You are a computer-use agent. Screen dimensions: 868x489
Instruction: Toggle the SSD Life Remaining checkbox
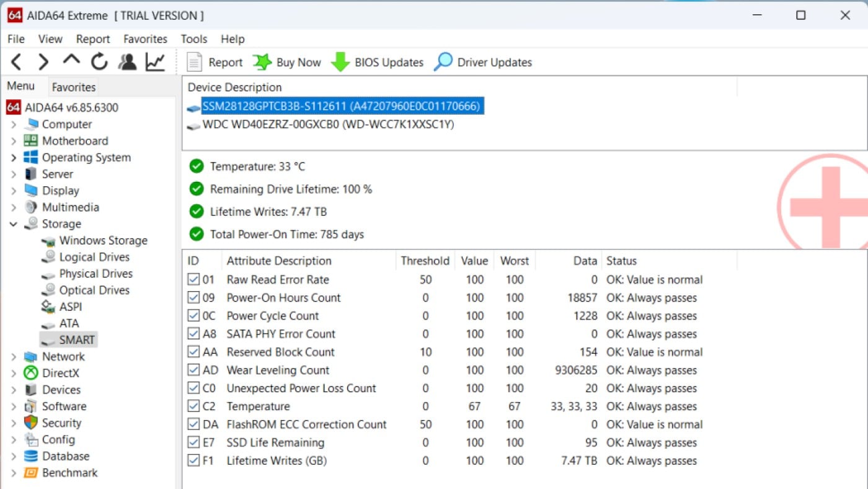pyautogui.click(x=193, y=443)
